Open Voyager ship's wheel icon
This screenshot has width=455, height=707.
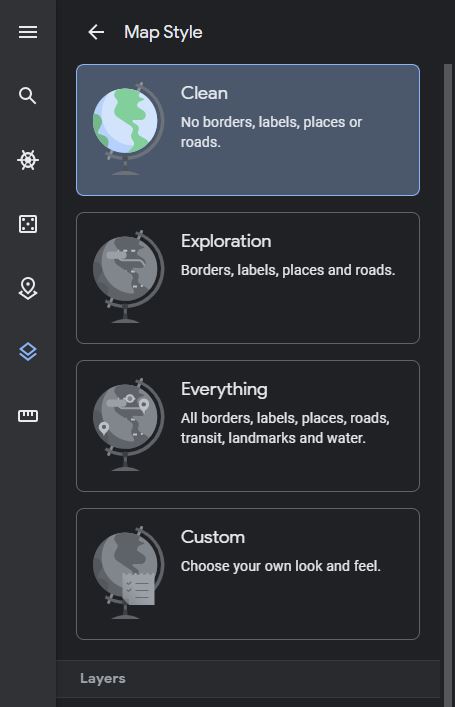[28, 160]
